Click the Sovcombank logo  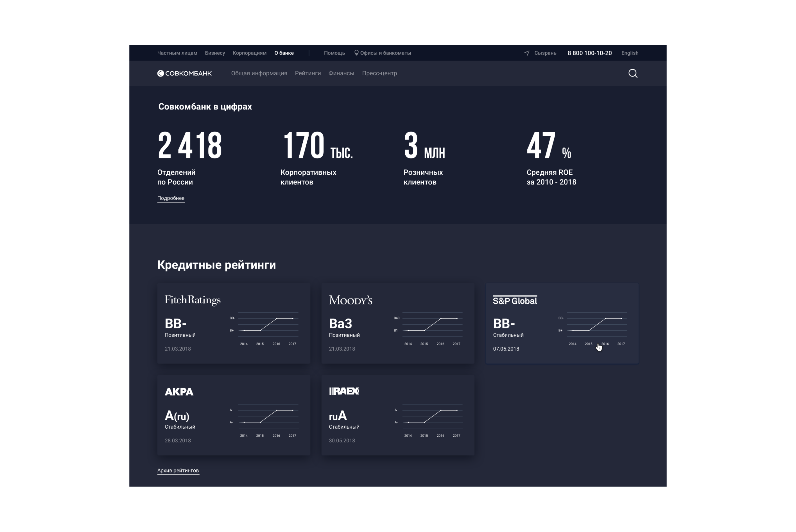[184, 73]
